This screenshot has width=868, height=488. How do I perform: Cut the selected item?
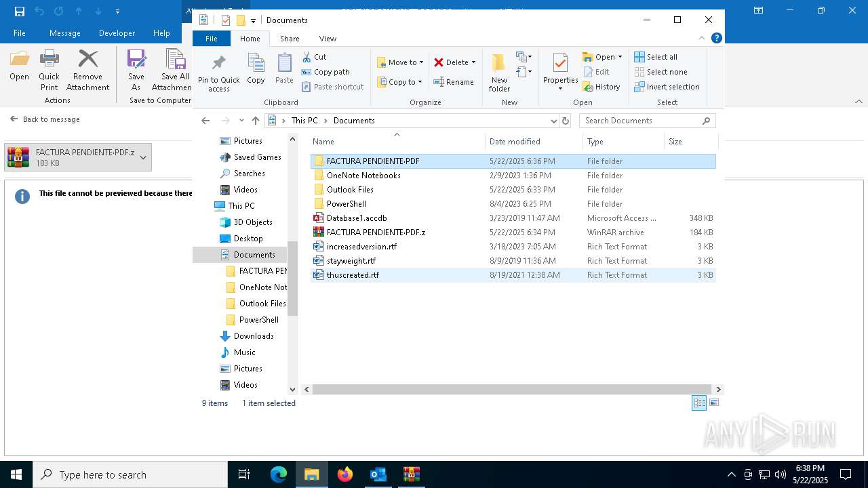[x=314, y=57]
